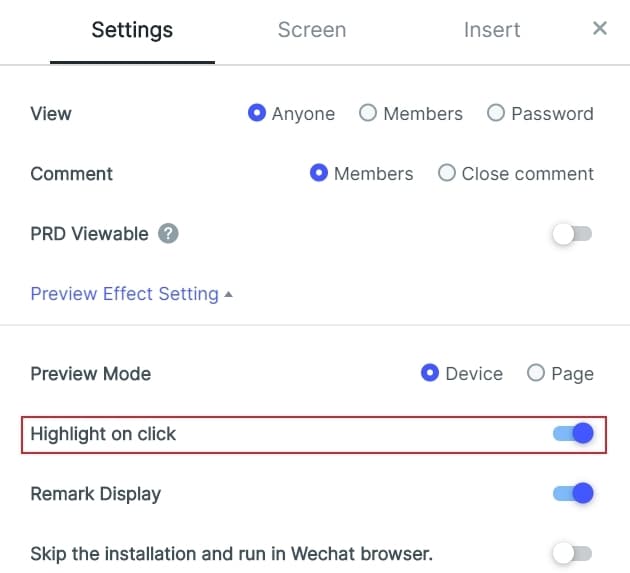
Task: Select the Settings tab
Action: tap(132, 30)
